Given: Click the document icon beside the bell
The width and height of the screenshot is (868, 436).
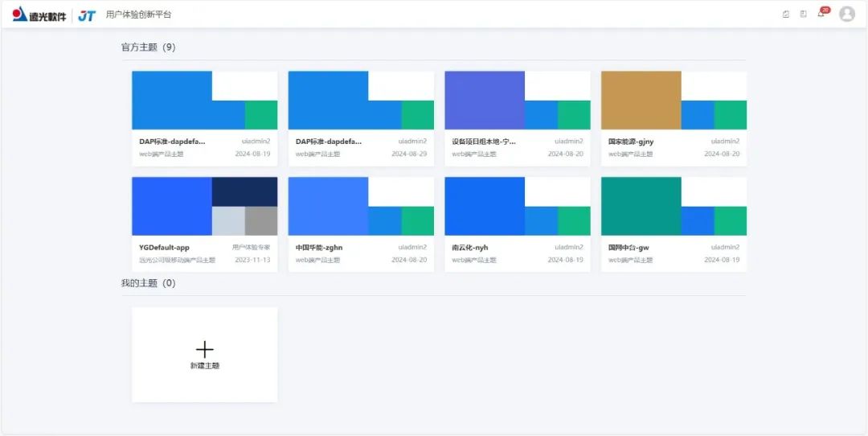Looking at the screenshot, I should coord(803,14).
